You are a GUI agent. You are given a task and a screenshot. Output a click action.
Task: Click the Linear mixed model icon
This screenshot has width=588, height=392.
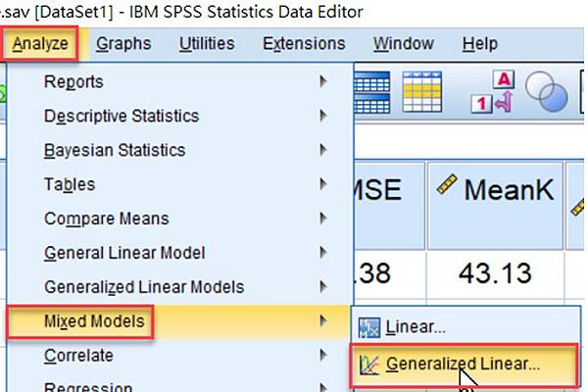370,326
